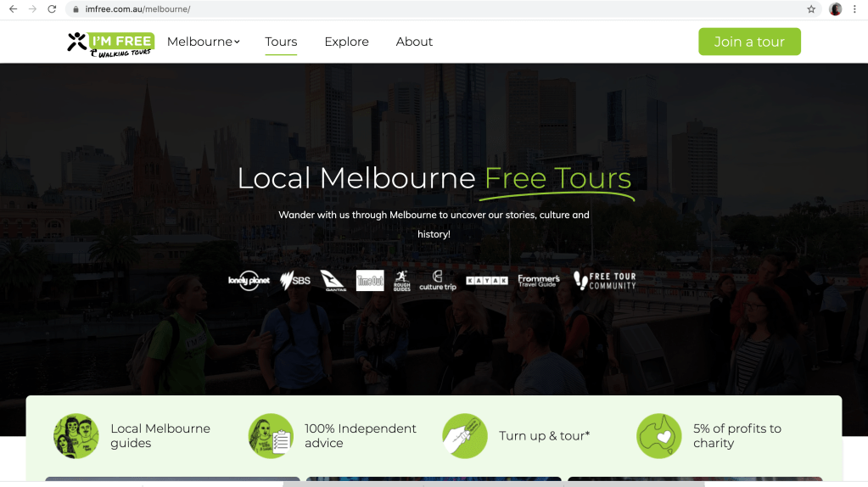Bookmark this page with the star icon
Viewport: 868px width, 487px height.
point(811,9)
